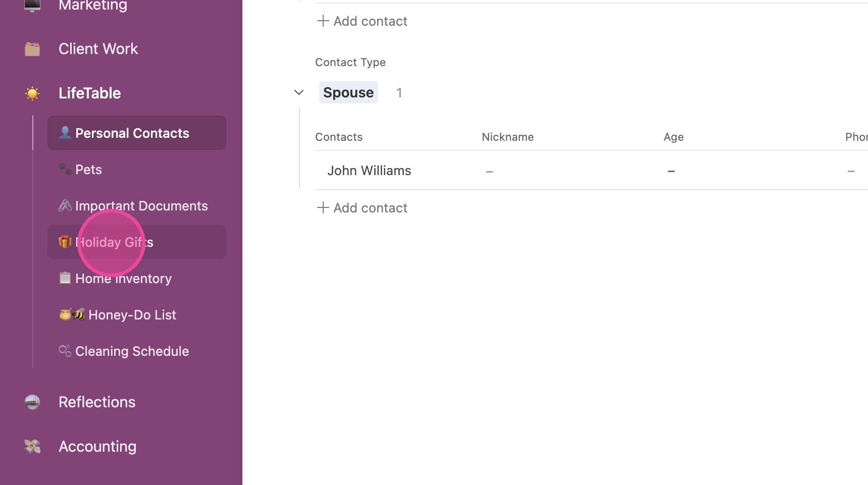
Task: Click the top Add contact button
Action: click(362, 21)
